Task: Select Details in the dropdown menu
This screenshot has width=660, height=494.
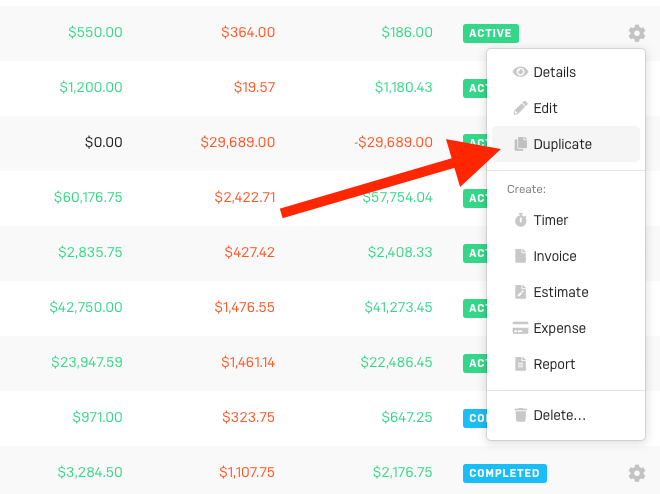Action: 554,72
